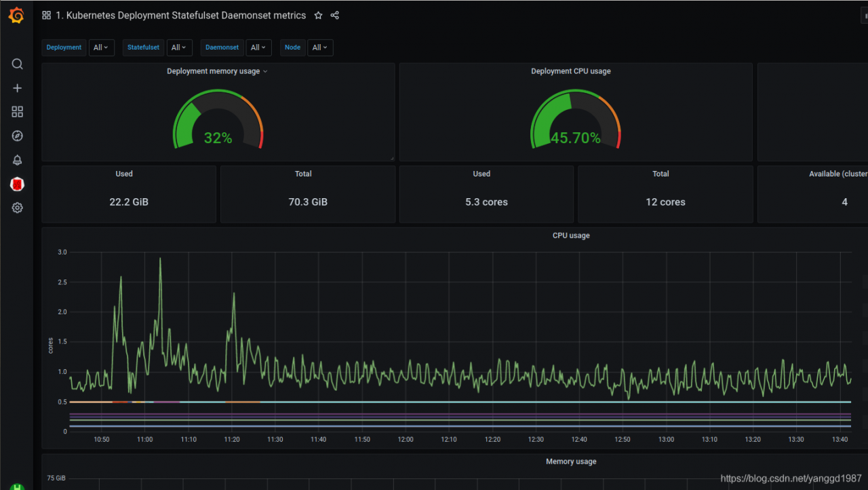Open the red plugin icon in sidebar
The height and width of the screenshot is (490, 868).
coord(18,184)
